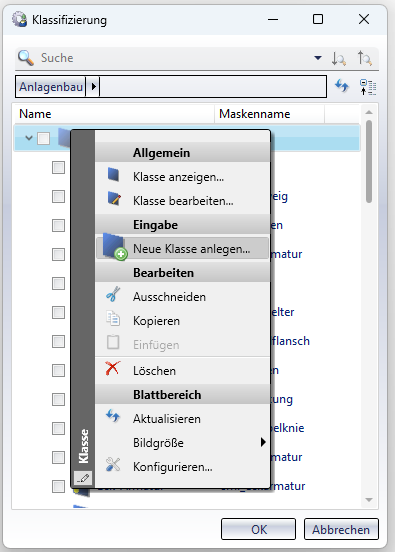Click the Abbrechen button
395x552 pixels.
coord(341,529)
